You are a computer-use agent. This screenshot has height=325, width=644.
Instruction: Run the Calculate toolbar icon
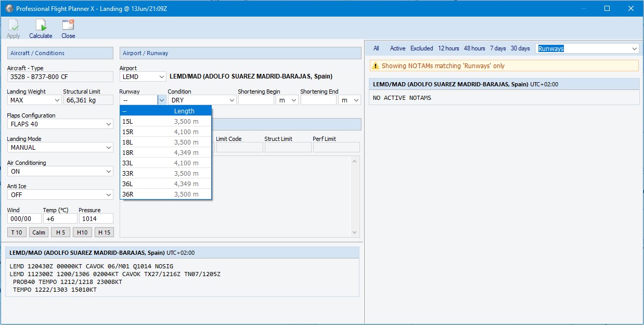point(41,29)
